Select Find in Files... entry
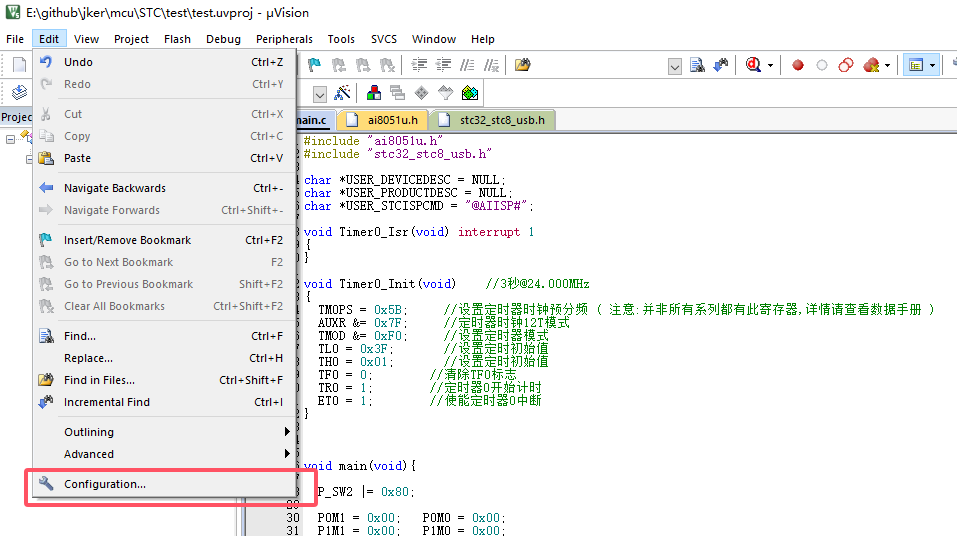Image resolution: width=957 pixels, height=536 pixels. [x=164, y=380]
